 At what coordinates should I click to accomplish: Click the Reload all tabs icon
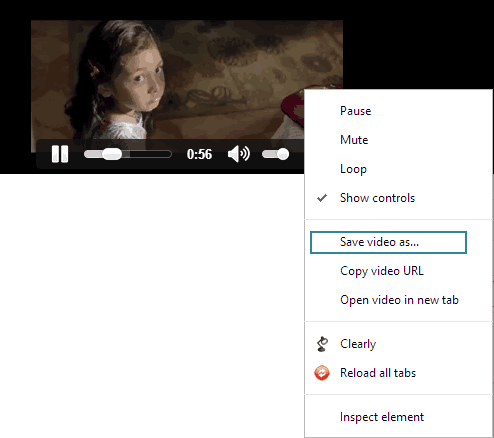[x=322, y=373]
